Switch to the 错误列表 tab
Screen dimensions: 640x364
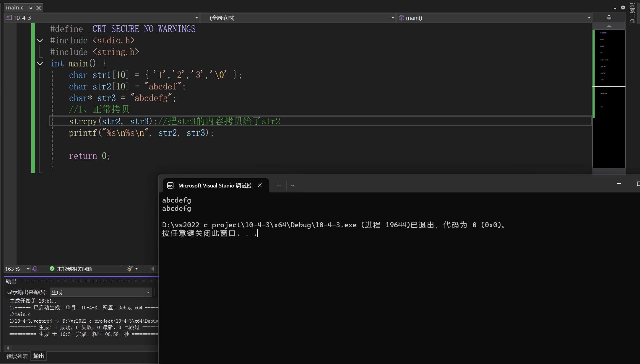(17, 356)
